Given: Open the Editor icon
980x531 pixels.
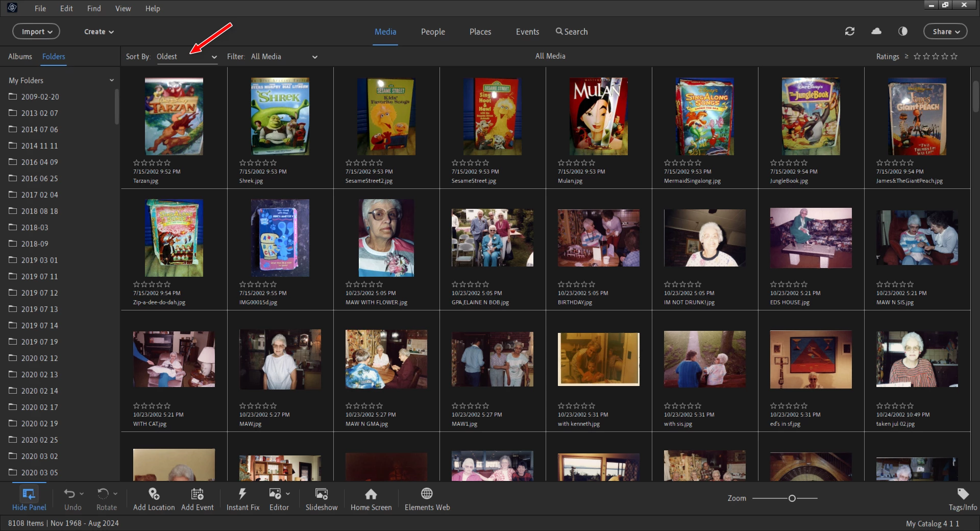Looking at the screenshot, I should click(x=275, y=494).
